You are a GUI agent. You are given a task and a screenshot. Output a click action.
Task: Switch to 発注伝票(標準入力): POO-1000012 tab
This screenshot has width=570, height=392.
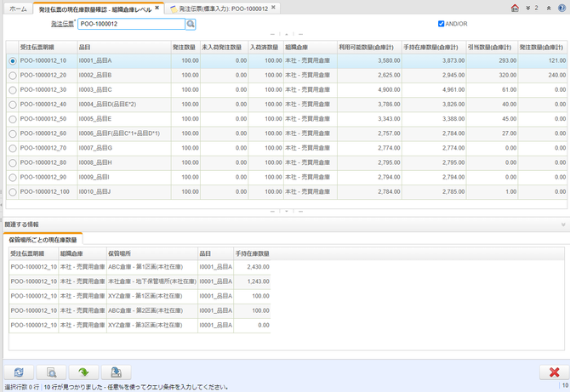tap(224, 9)
